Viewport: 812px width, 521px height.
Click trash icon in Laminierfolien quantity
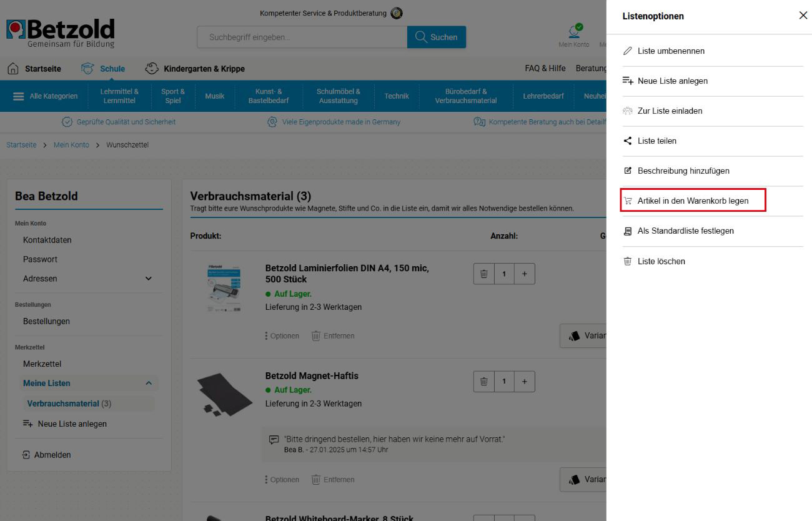[484, 274]
